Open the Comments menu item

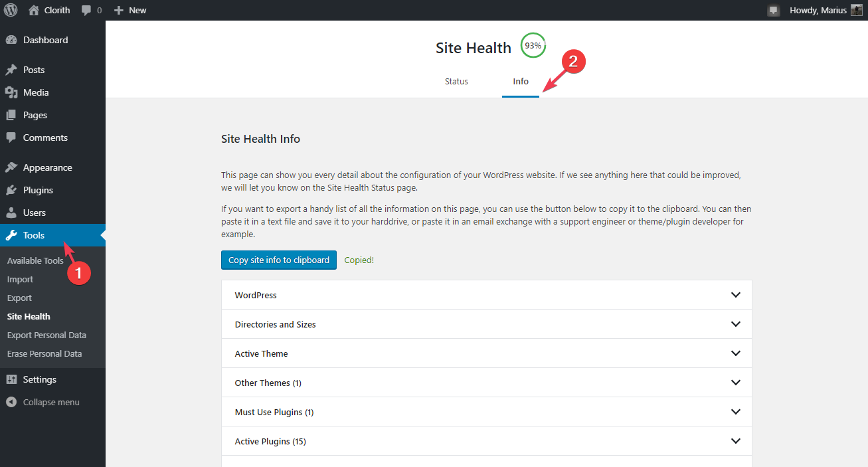pyautogui.click(x=52, y=138)
